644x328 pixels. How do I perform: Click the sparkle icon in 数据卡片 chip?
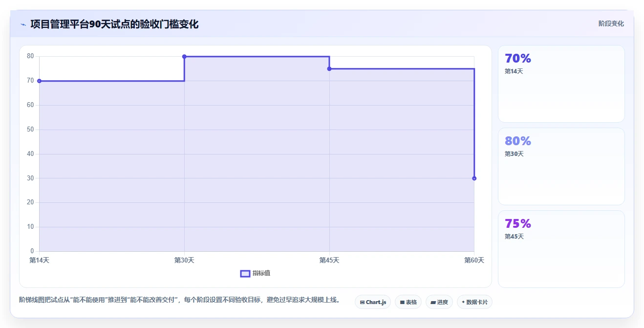[x=463, y=302]
